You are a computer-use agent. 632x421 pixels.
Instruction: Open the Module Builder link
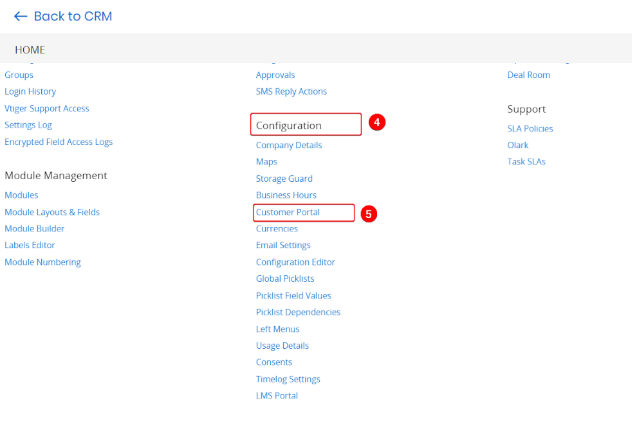[x=34, y=229]
